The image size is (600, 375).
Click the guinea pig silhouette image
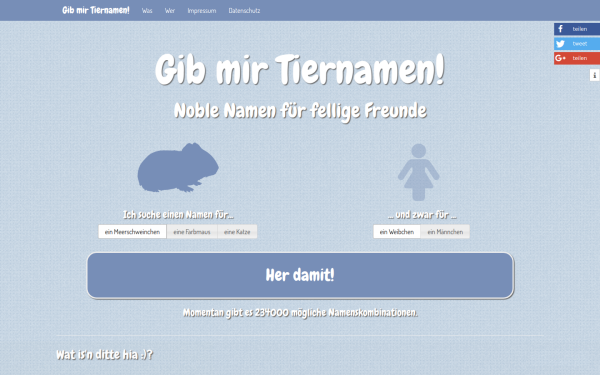(x=178, y=167)
